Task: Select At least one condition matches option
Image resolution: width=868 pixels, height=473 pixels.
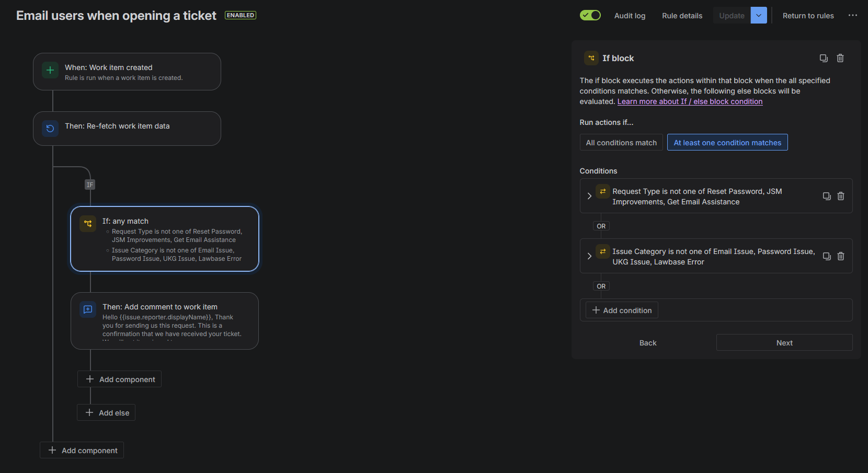Action: [727, 142]
